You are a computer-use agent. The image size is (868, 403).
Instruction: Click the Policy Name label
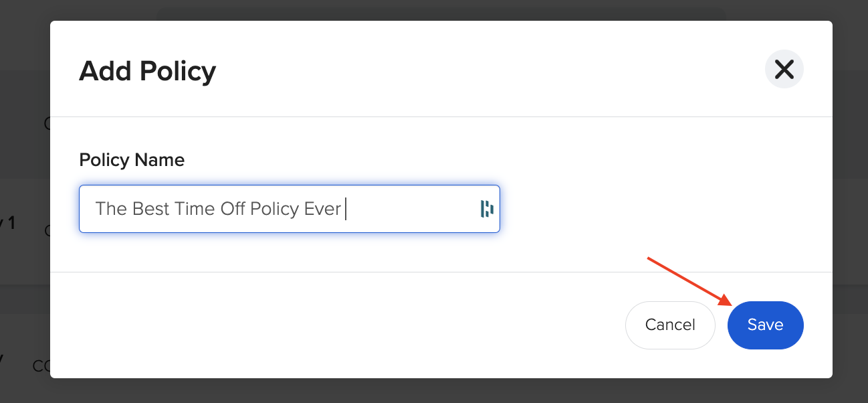pyautogui.click(x=132, y=160)
